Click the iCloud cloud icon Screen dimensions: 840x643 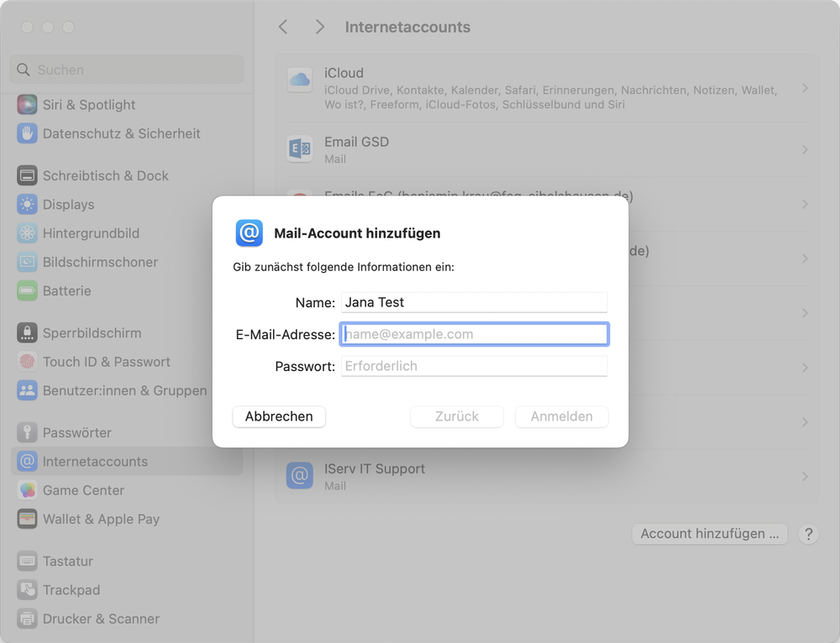300,81
